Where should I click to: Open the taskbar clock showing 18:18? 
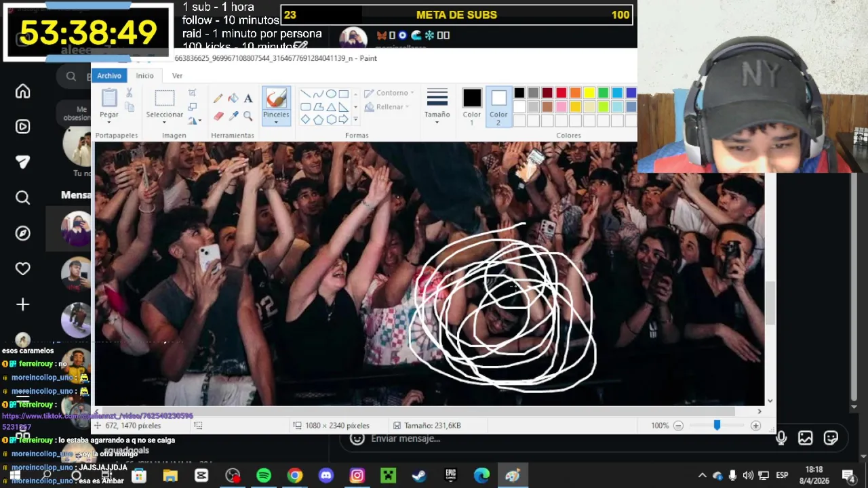[x=814, y=474]
